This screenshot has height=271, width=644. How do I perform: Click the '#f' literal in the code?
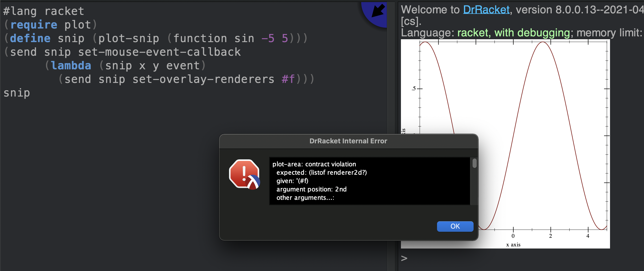pos(288,79)
